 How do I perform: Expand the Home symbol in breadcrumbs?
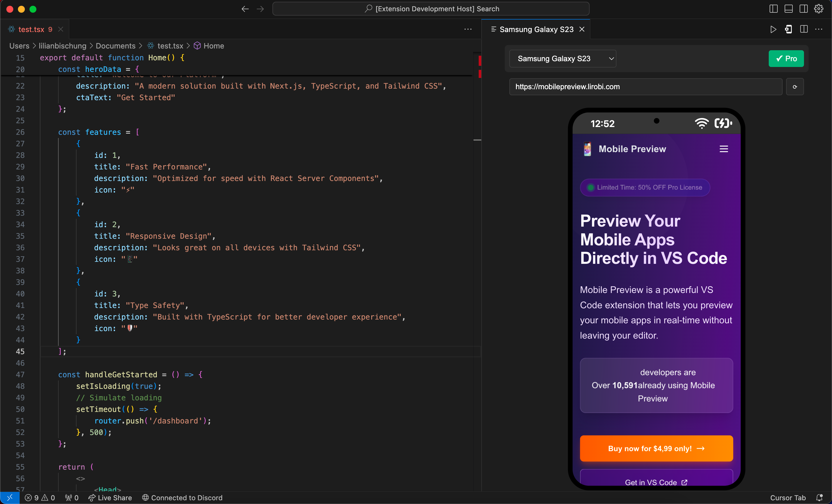[x=213, y=46]
